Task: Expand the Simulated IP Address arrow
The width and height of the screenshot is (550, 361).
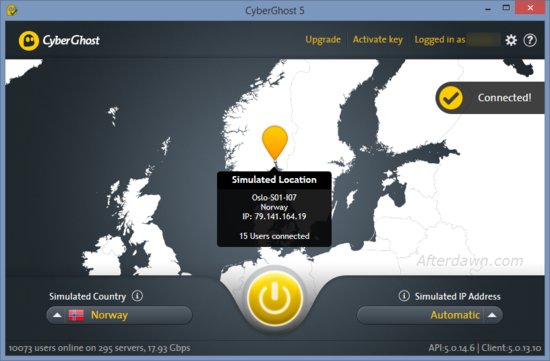Action: pyautogui.click(x=492, y=315)
